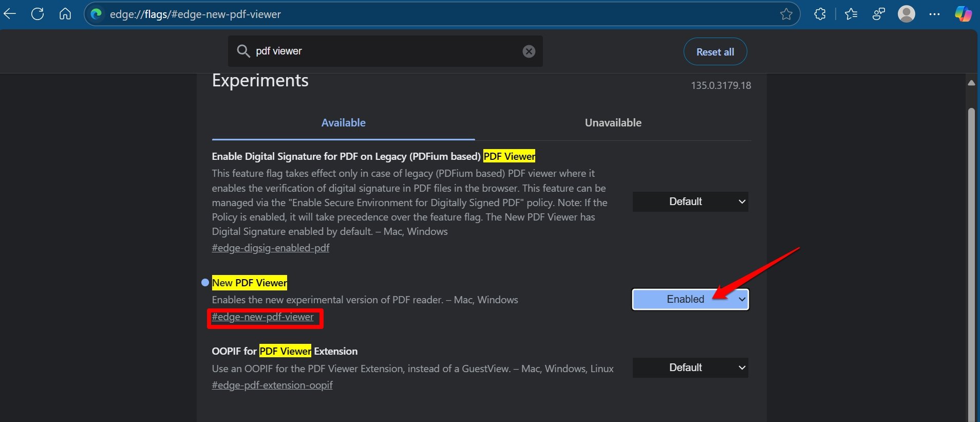Click New PDF Viewer description text
Image resolution: width=980 pixels, height=422 pixels.
coord(365,300)
